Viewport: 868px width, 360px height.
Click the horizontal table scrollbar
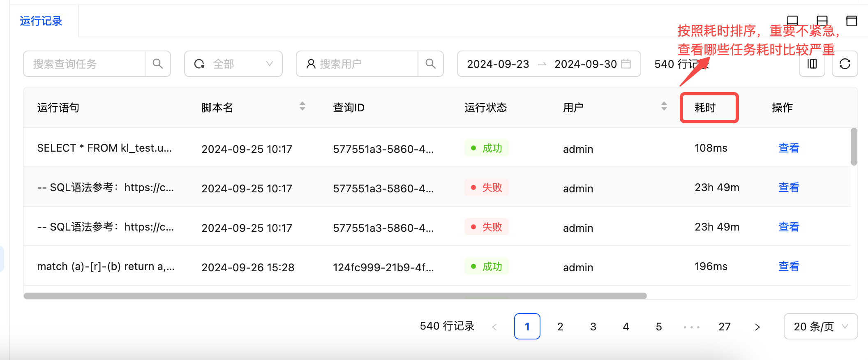[335, 296]
